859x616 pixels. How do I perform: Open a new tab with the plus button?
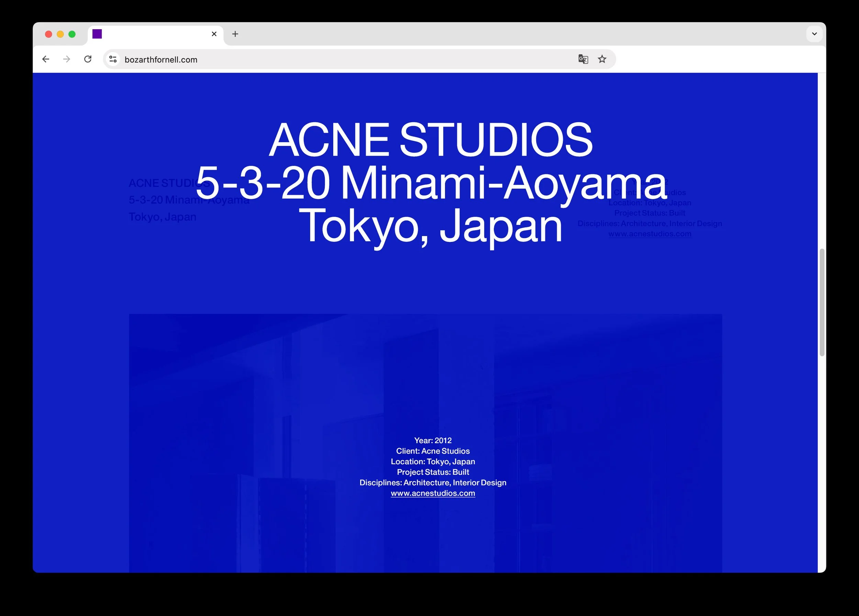pyautogui.click(x=235, y=34)
